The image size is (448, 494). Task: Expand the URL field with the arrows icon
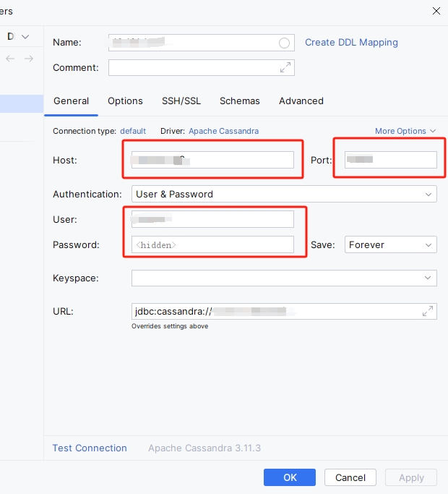[428, 311]
